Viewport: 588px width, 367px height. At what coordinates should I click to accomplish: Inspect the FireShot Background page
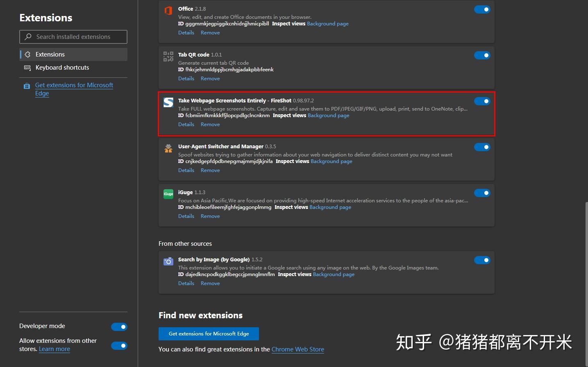(x=329, y=116)
